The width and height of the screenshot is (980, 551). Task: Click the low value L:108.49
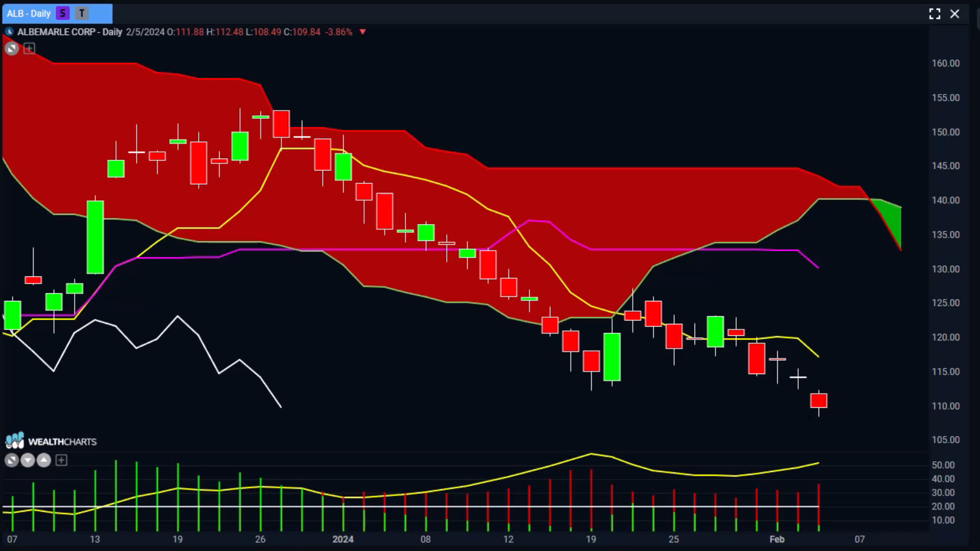[x=263, y=32]
